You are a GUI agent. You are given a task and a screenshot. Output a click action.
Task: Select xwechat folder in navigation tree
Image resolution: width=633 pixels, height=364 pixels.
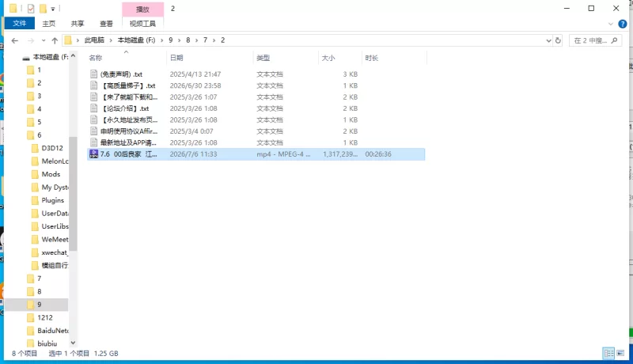coord(55,252)
